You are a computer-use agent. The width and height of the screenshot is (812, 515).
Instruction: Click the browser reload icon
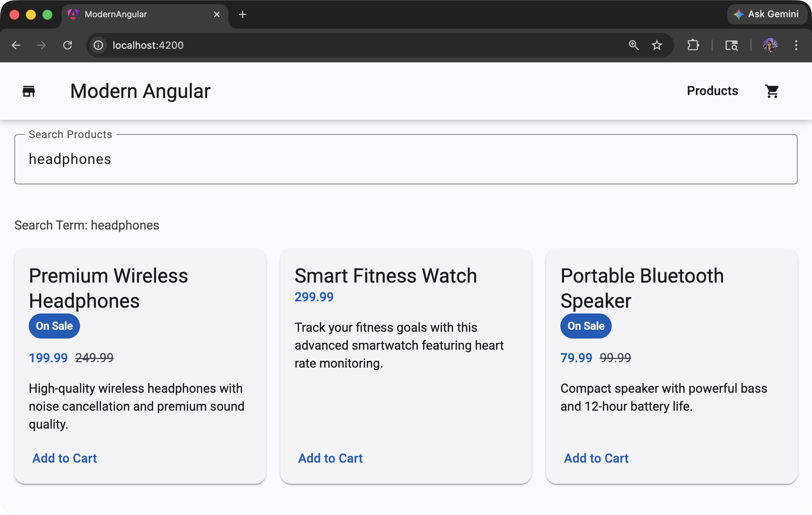(67, 45)
